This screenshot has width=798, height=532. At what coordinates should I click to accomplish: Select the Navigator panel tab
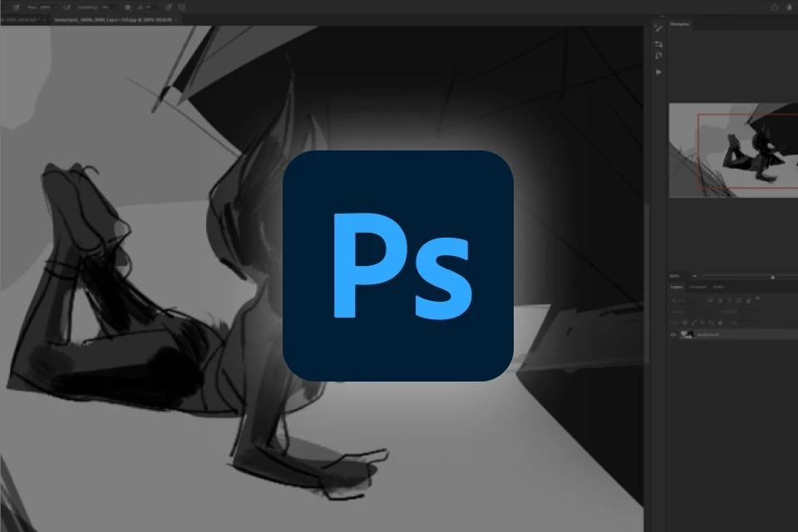(680, 24)
